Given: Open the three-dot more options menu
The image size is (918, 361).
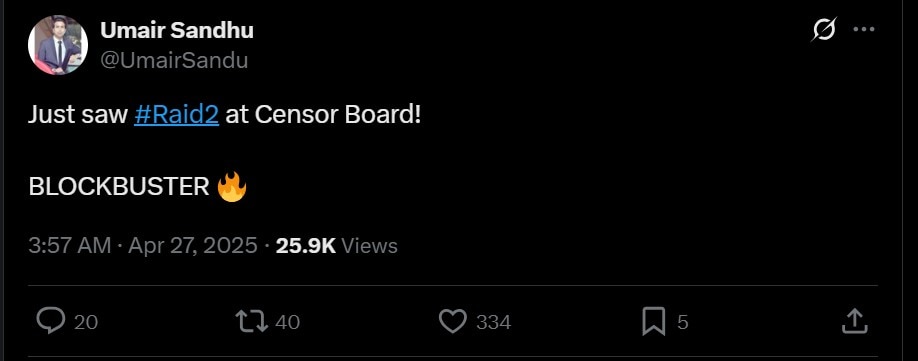Looking at the screenshot, I should (x=864, y=29).
